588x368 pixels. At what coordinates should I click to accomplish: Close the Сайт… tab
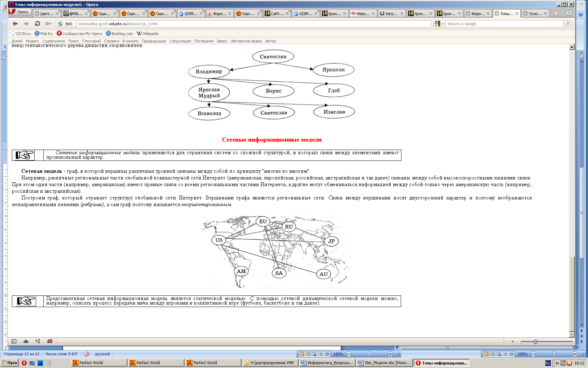(287, 14)
